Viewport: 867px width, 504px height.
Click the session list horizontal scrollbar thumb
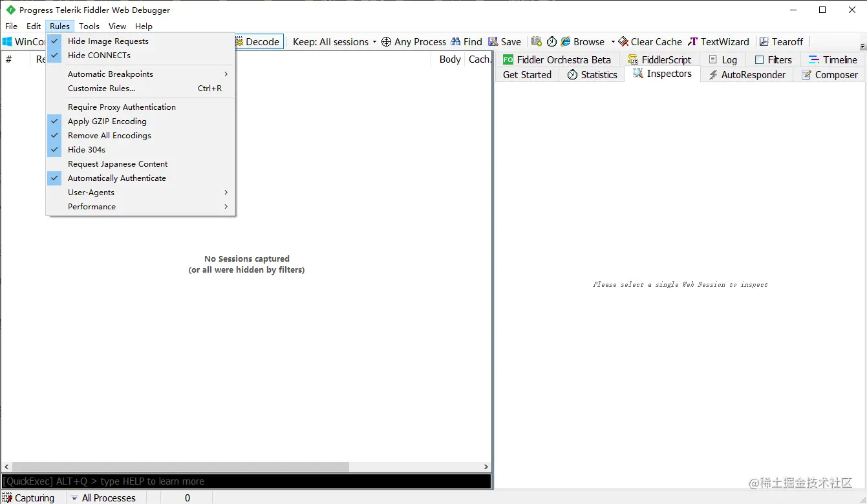pos(180,467)
